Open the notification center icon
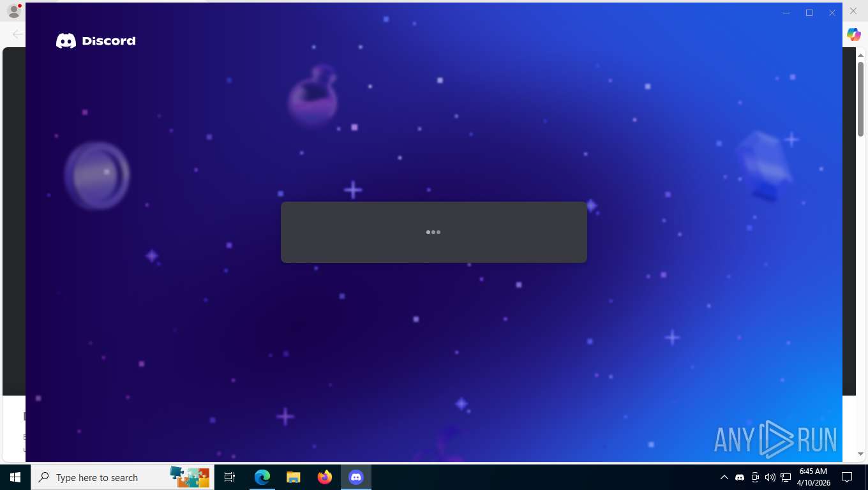Image resolution: width=868 pixels, height=490 pixels. coord(847,477)
